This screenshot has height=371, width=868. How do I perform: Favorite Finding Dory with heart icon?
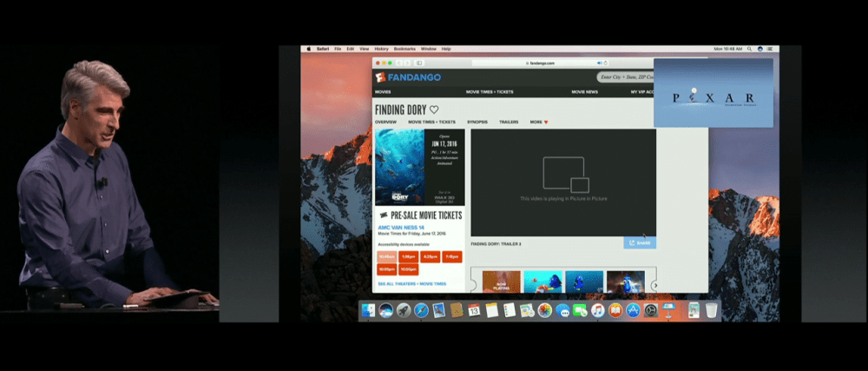(x=434, y=109)
